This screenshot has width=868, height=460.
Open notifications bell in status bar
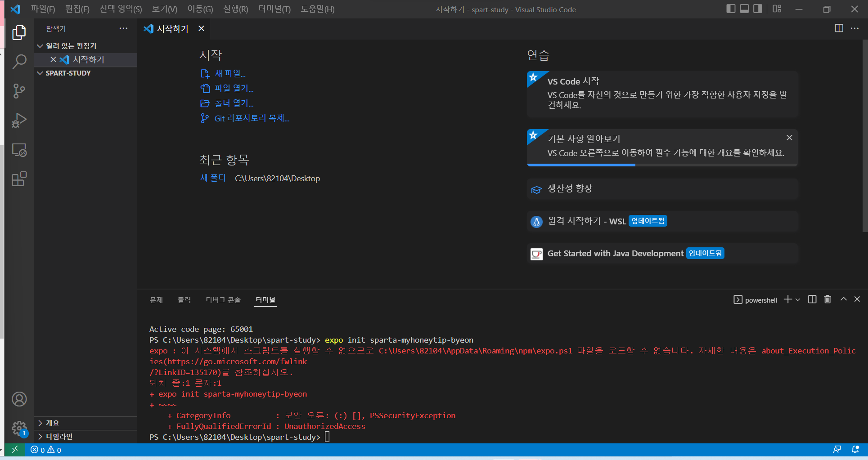point(855,450)
